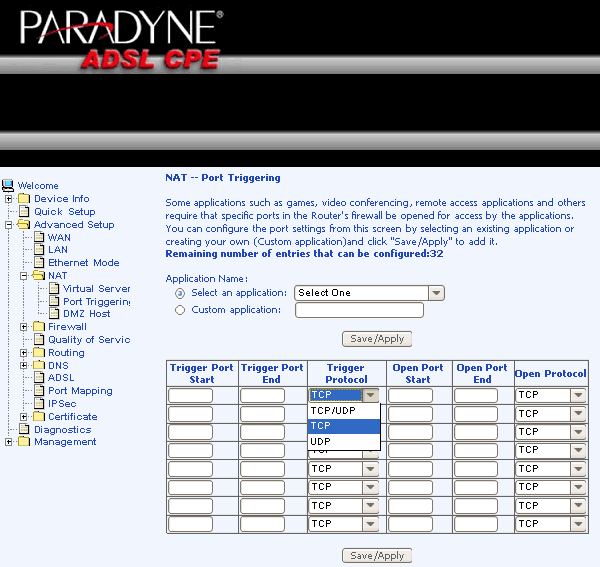This screenshot has height=567, width=600.
Task: Click the Advanced Setup open folder icon
Action: [24, 224]
